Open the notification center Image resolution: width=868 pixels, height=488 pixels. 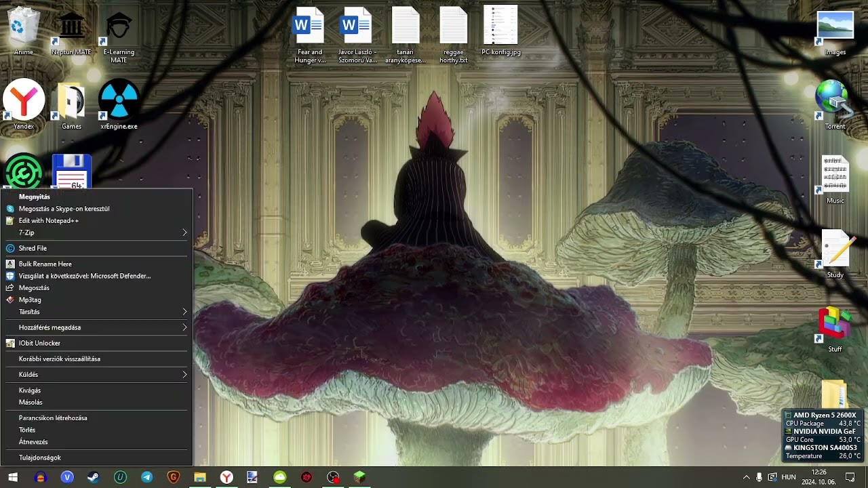850,477
